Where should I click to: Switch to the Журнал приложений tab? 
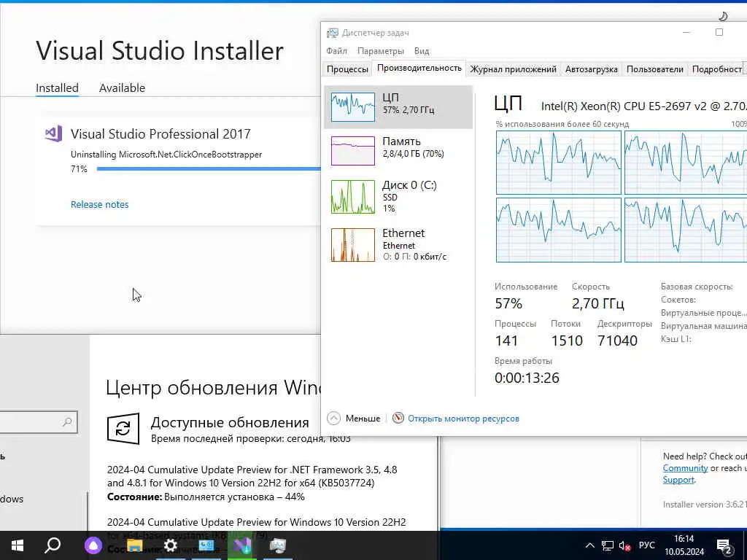coord(513,69)
